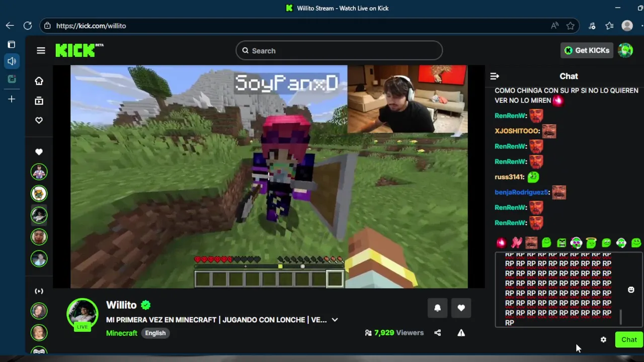
Task: Open Following via outlined heart icon
Action: pos(39,120)
